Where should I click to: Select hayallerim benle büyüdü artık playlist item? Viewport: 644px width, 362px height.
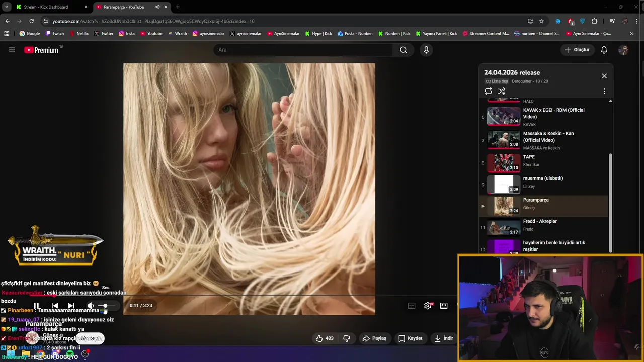[x=543, y=246]
